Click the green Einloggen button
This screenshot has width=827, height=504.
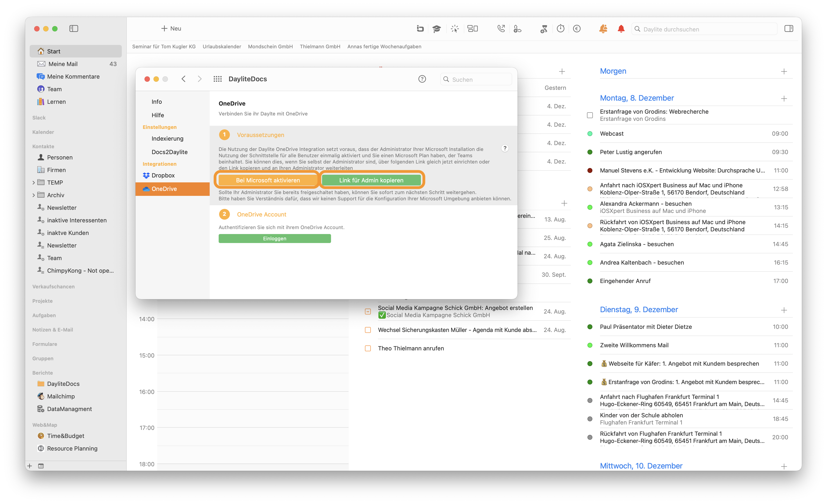pos(275,239)
